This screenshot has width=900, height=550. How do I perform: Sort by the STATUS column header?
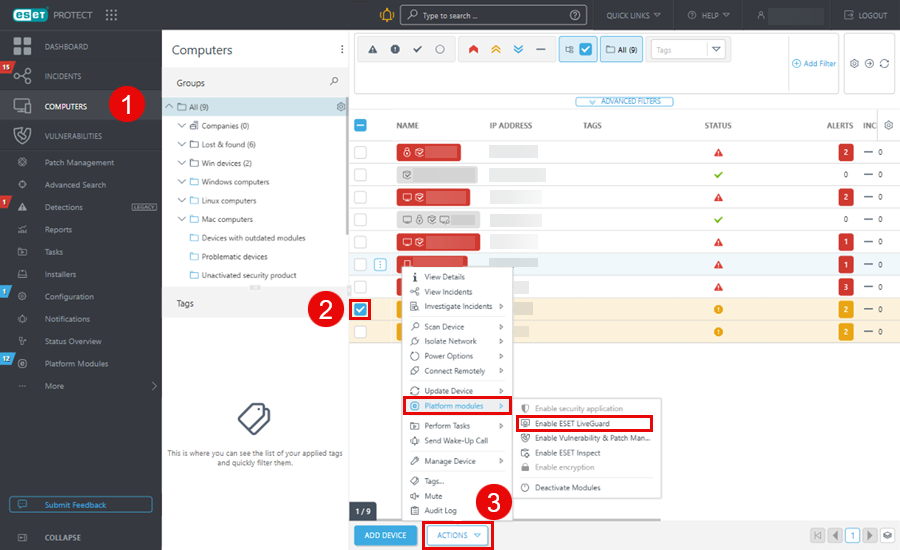tap(717, 125)
